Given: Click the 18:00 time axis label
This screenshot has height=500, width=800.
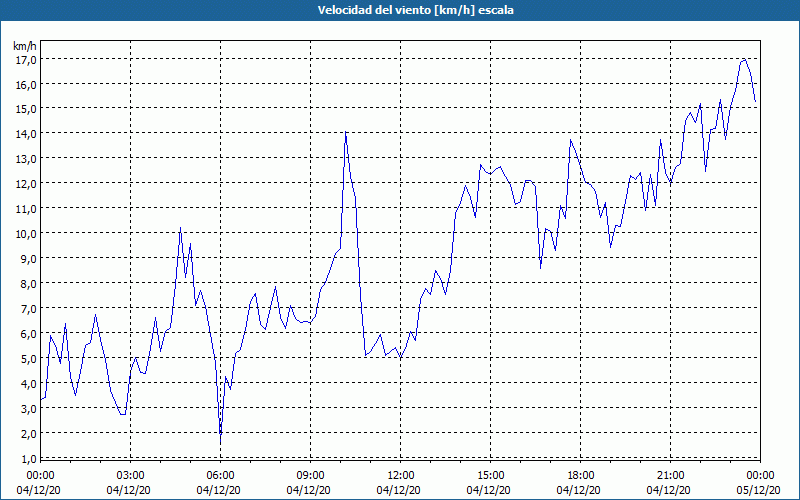Looking at the screenshot, I should [581, 476].
